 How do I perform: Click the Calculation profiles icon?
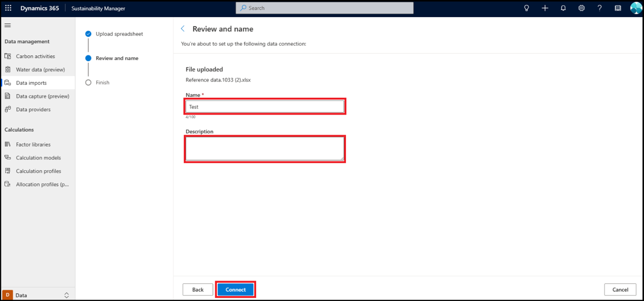pyautogui.click(x=7, y=171)
